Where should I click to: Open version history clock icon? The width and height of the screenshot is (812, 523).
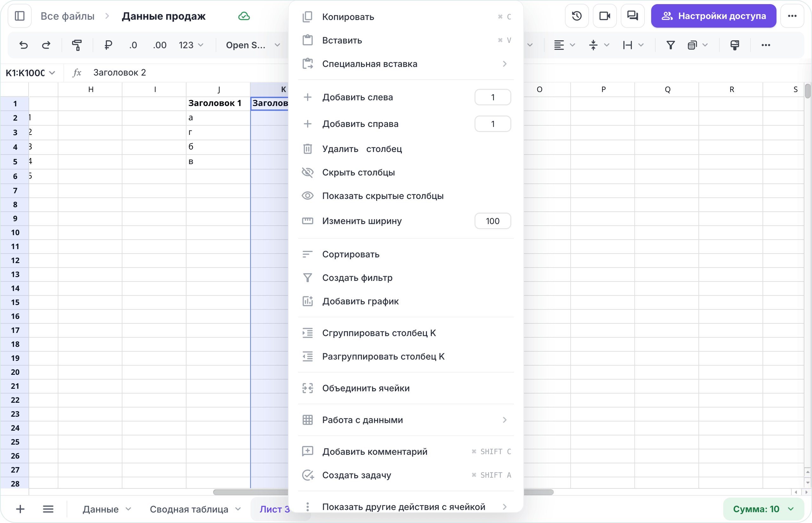[x=577, y=16]
